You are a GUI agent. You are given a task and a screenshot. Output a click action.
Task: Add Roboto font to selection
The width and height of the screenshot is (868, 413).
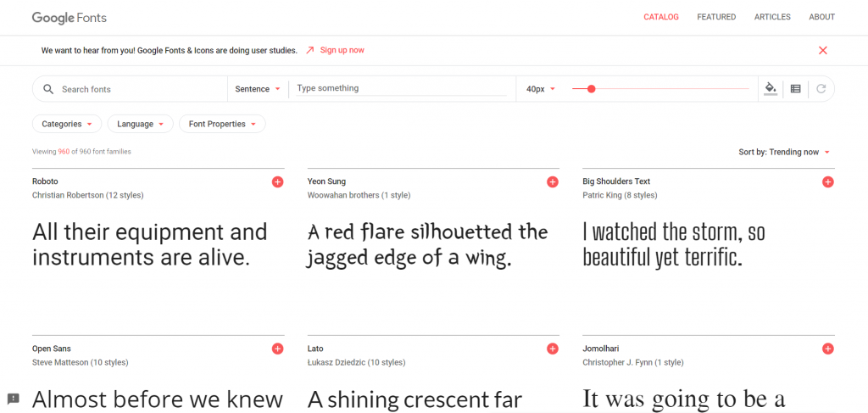(277, 182)
